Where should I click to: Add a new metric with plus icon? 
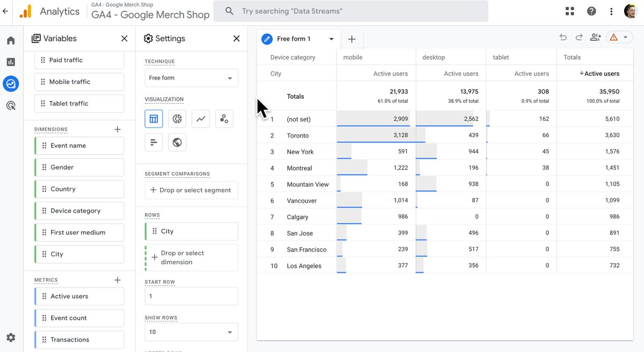coord(118,280)
